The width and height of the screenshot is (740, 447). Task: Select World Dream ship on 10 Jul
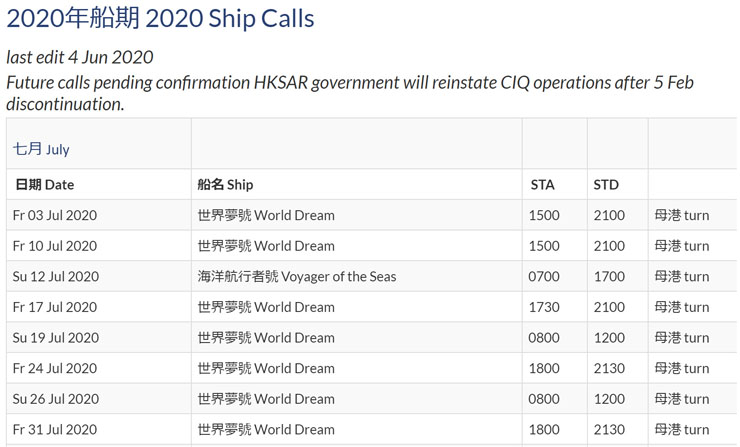coord(266,246)
